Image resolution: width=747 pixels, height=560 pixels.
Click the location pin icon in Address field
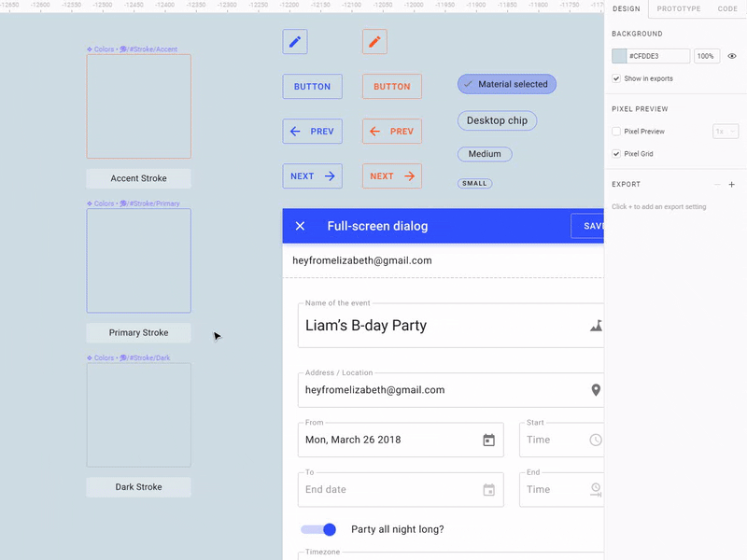tap(596, 390)
